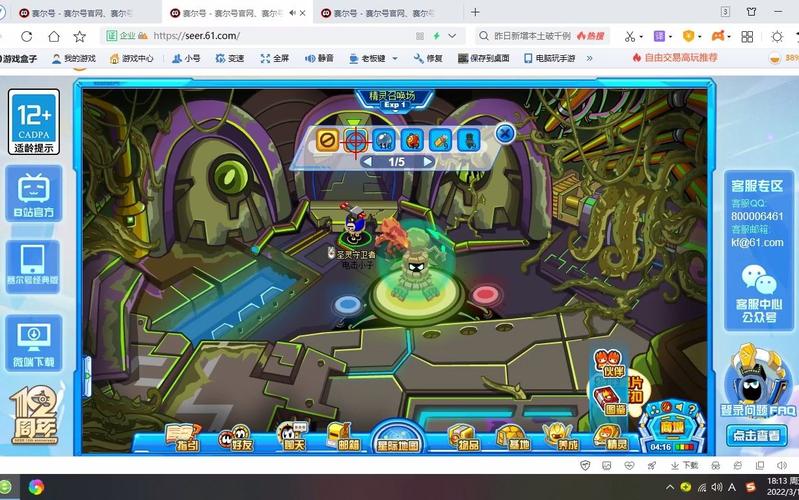
Task: Expand the 老板键 dropdown arrow
Action: (x=395, y=59)
